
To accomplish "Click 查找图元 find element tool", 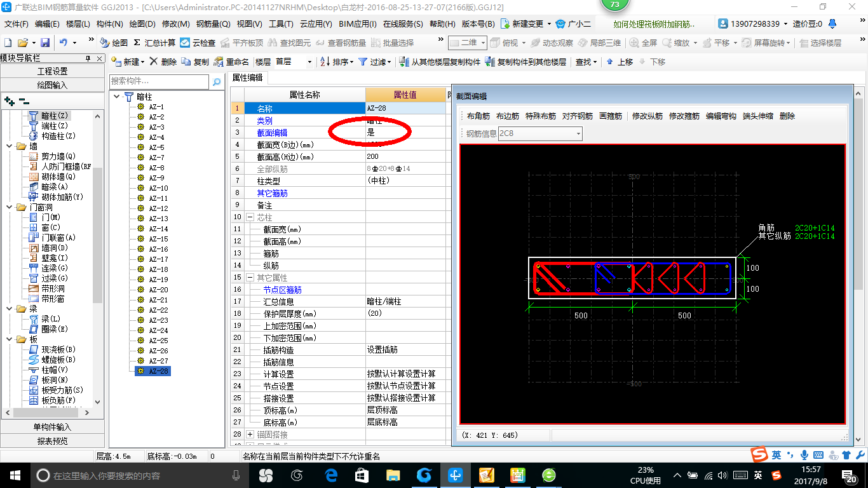I will click(x=289, y=43).
